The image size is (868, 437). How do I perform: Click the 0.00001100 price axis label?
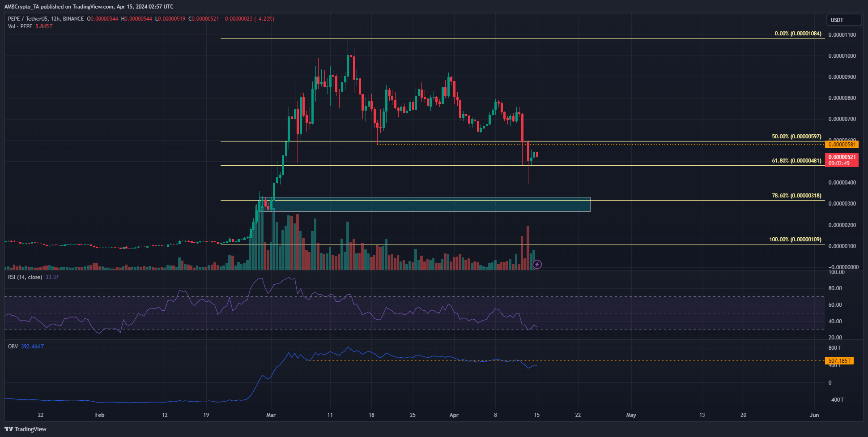[842, 35]
